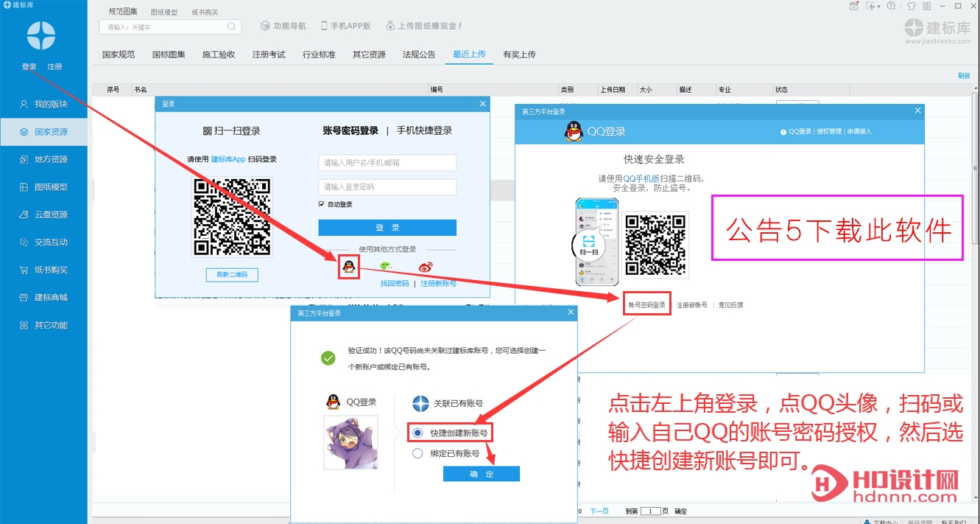Click the screenshot capture tool icon
980x524 pixels.
(x=871, y=6)
